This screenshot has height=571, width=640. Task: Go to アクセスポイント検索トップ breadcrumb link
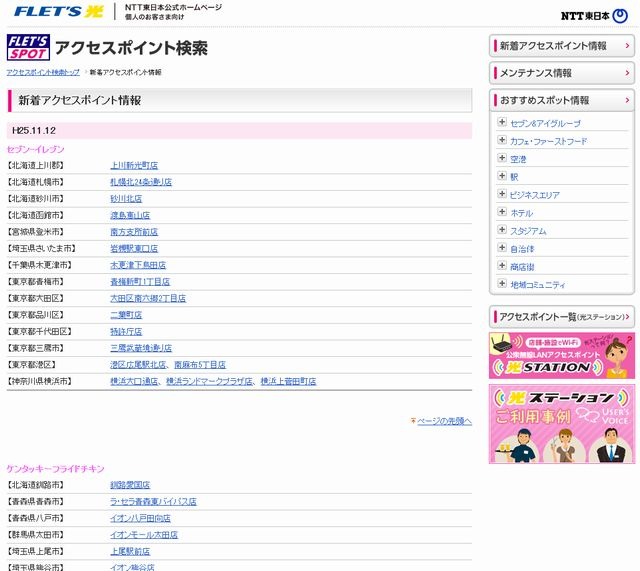coord(43,72)
